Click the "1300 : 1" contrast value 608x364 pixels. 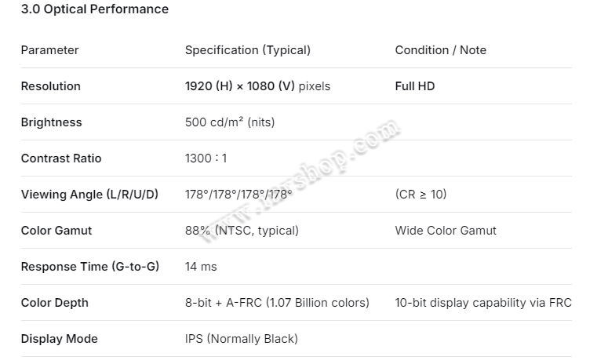pyautogui.click(x=206, y=158)
